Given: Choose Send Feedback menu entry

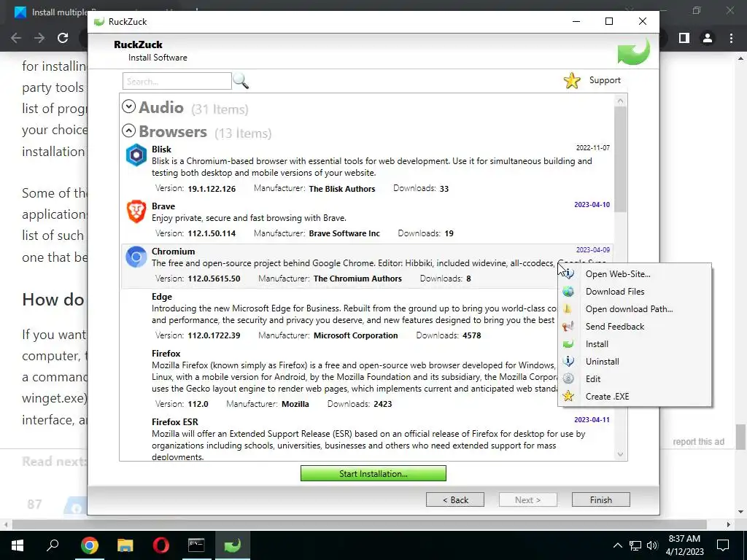Looking at the screenshot, I should [615, 327].
